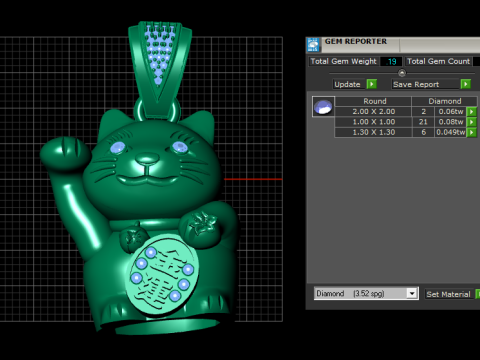Click the Diamond column header
480x360 pixels.
coord(445,101)
